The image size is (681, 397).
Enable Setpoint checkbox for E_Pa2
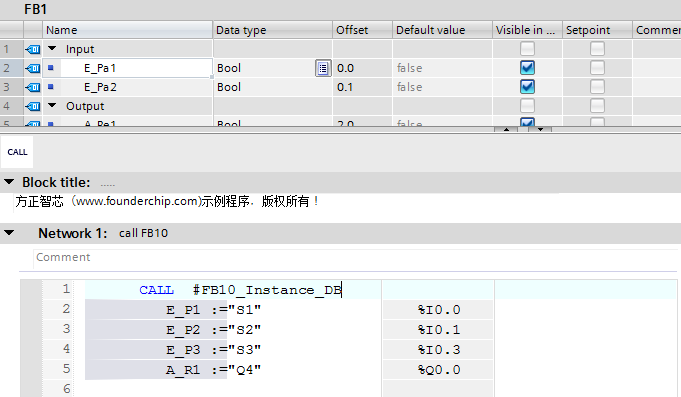pos(597,87)
